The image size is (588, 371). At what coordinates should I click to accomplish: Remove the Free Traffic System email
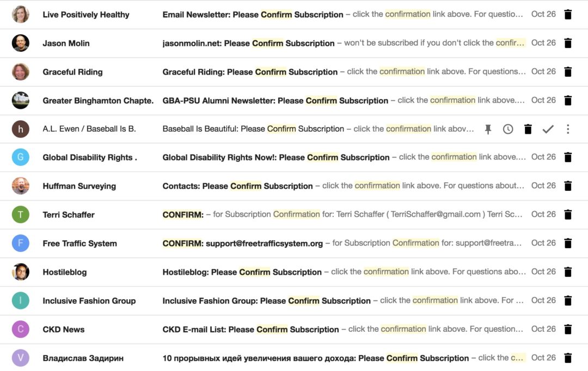pyautogui.click(x=568, y=243)
